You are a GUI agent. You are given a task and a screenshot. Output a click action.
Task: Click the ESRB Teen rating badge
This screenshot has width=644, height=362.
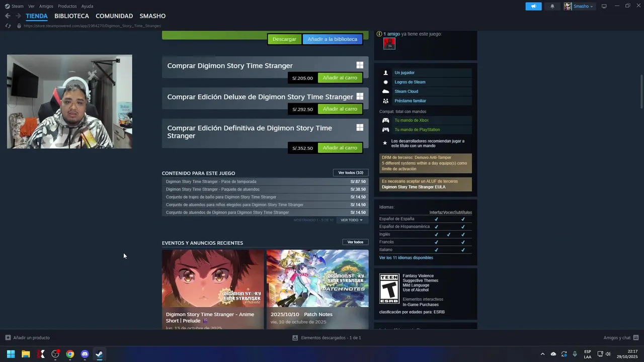coord(389,289)
